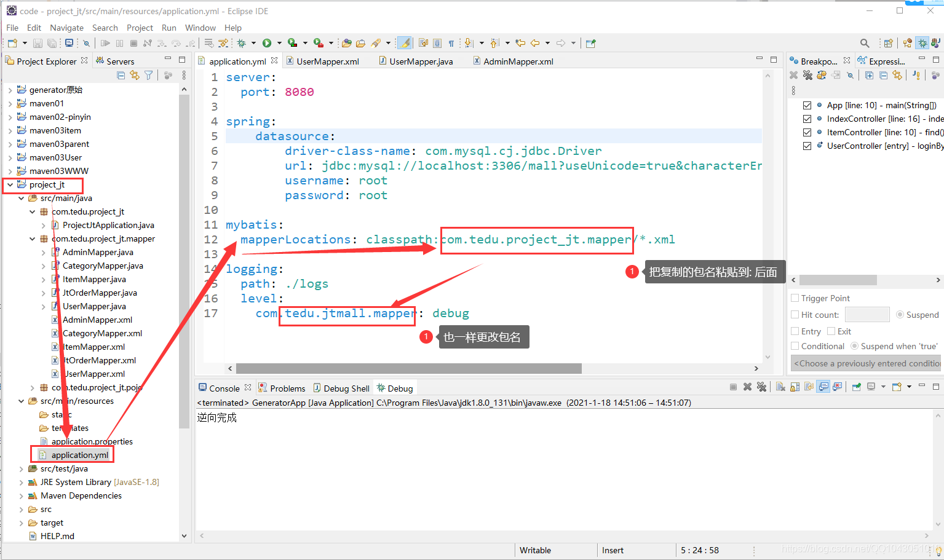The height and width of the screenshot is (560, 944).
Task: Open the Navigate menu
Action: coord(66,28)
